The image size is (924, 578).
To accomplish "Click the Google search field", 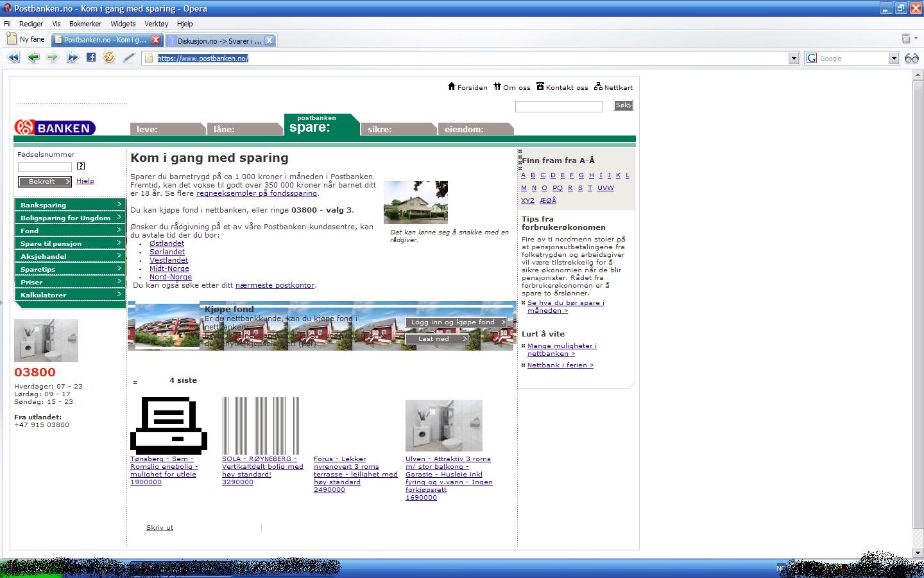I will click(852, 58).
